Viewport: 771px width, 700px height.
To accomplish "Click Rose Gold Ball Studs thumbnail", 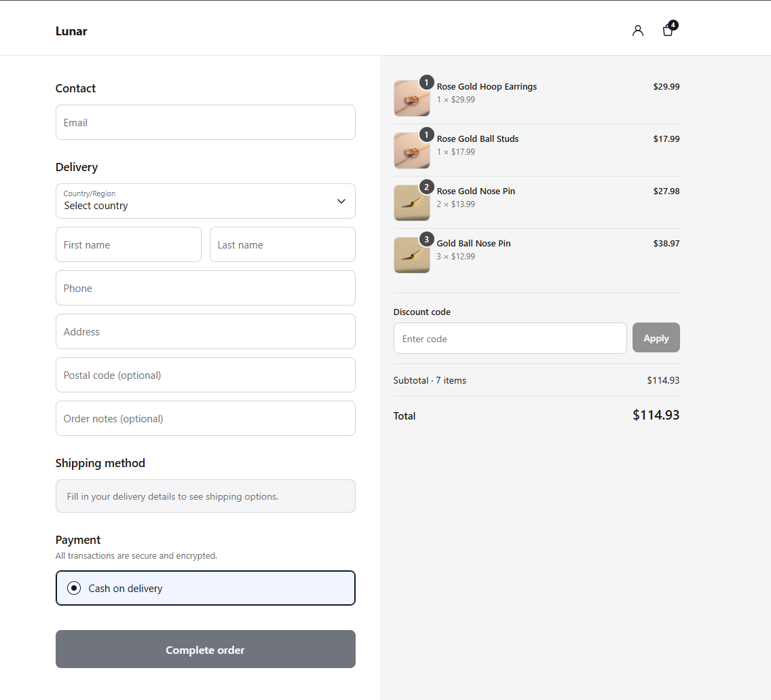I will pyautogui.click(x=411, y=151).
